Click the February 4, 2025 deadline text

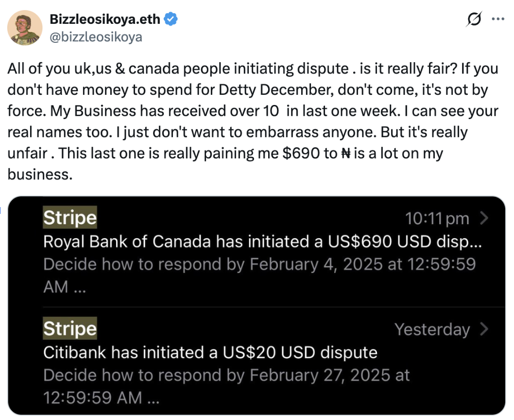pos(316,264)
